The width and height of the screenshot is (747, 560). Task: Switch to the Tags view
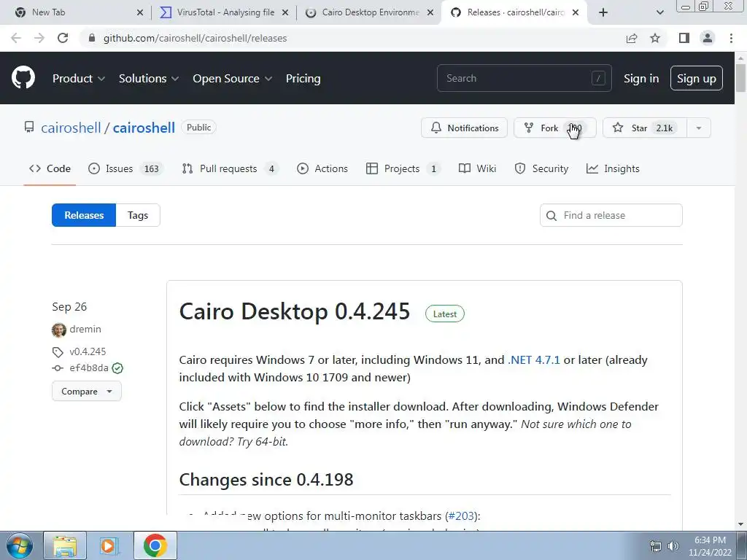click(x=138, y=215)
